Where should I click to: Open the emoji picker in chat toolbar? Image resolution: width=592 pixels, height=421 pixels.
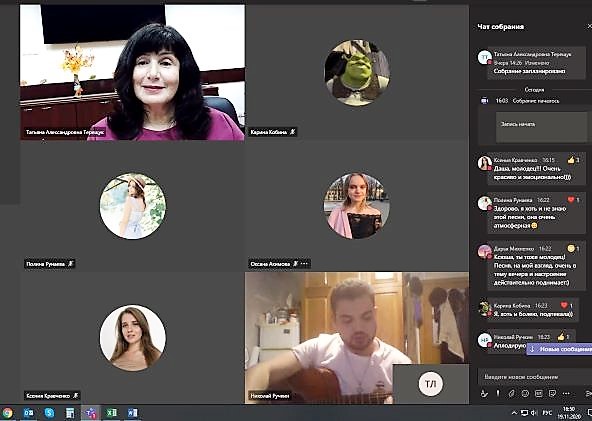525,393
